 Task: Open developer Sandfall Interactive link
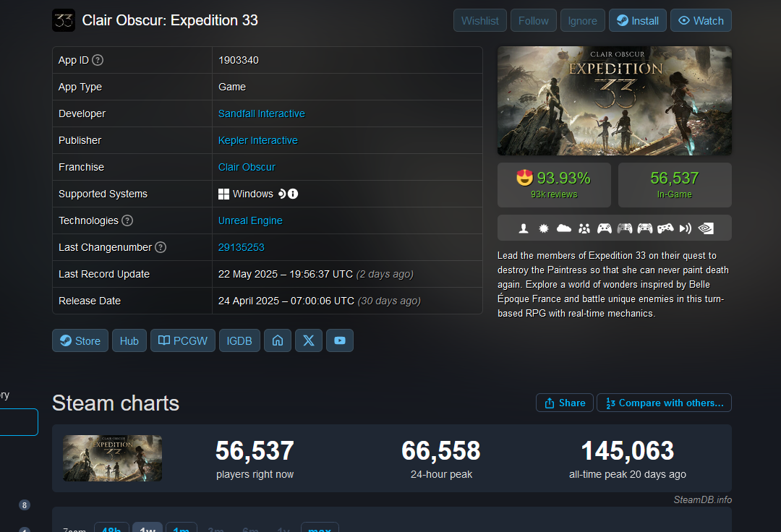(x=262, y=113)
